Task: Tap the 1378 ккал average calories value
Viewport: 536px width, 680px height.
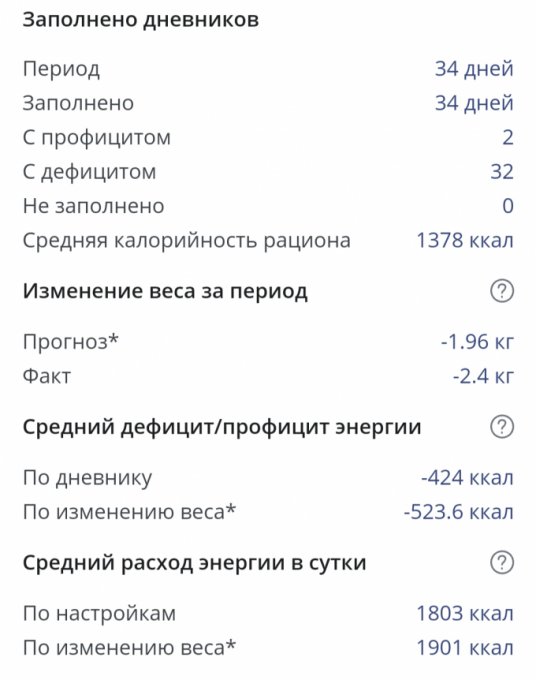Action: point(465,240)
